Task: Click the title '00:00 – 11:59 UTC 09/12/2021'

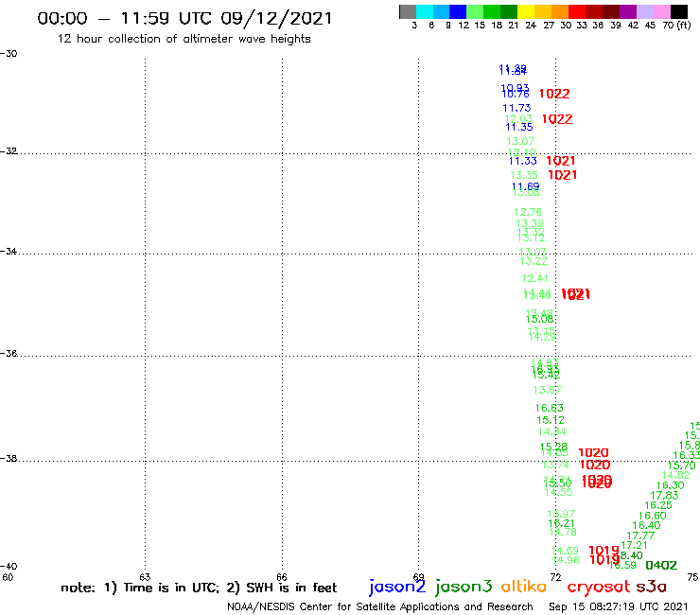Action: [x=184, y=19]
